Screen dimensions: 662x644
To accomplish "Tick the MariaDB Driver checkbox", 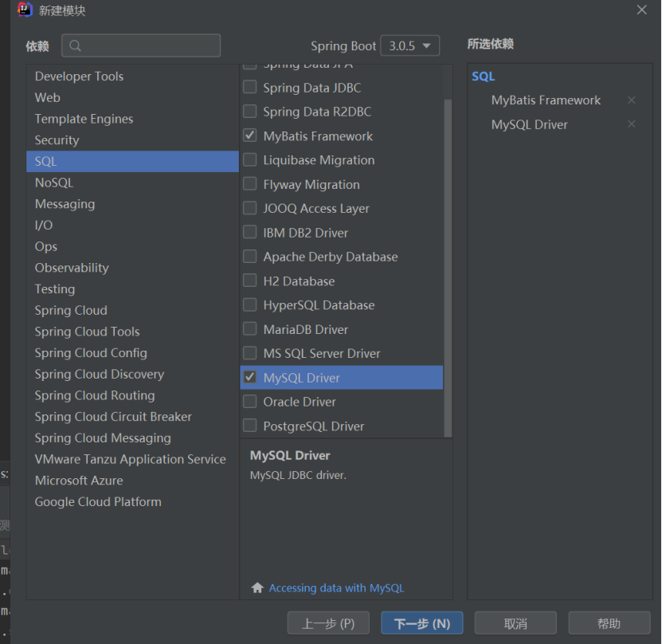I will (x=250, y=328).
